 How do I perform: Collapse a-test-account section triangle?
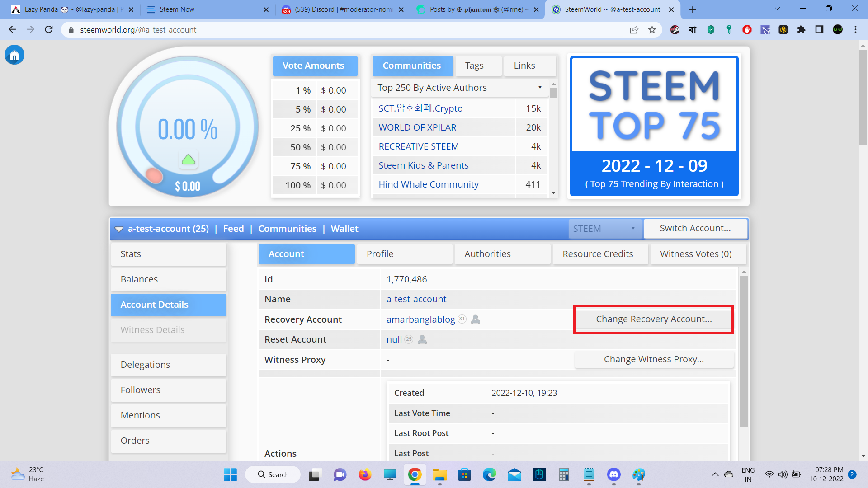119,229
